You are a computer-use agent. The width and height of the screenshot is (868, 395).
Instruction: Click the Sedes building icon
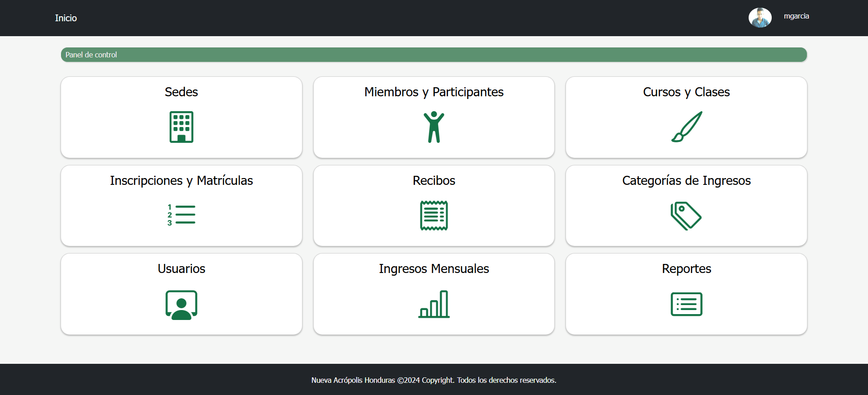(181, 127)
